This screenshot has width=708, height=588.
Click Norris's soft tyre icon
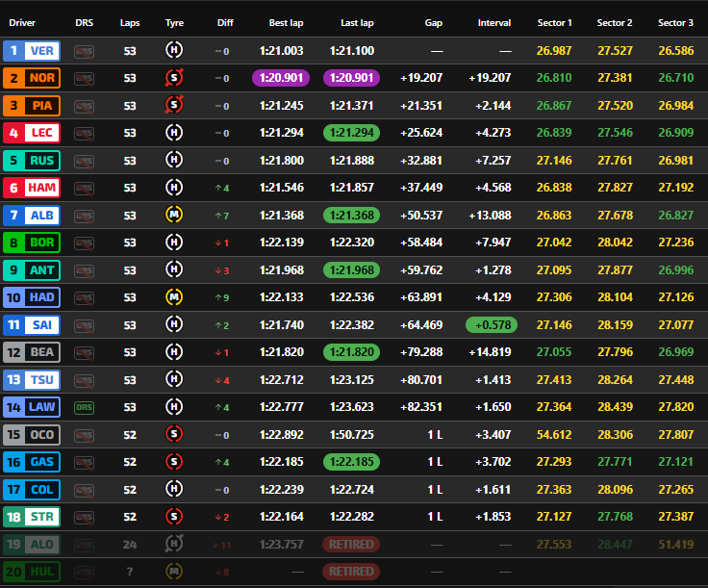174,78
